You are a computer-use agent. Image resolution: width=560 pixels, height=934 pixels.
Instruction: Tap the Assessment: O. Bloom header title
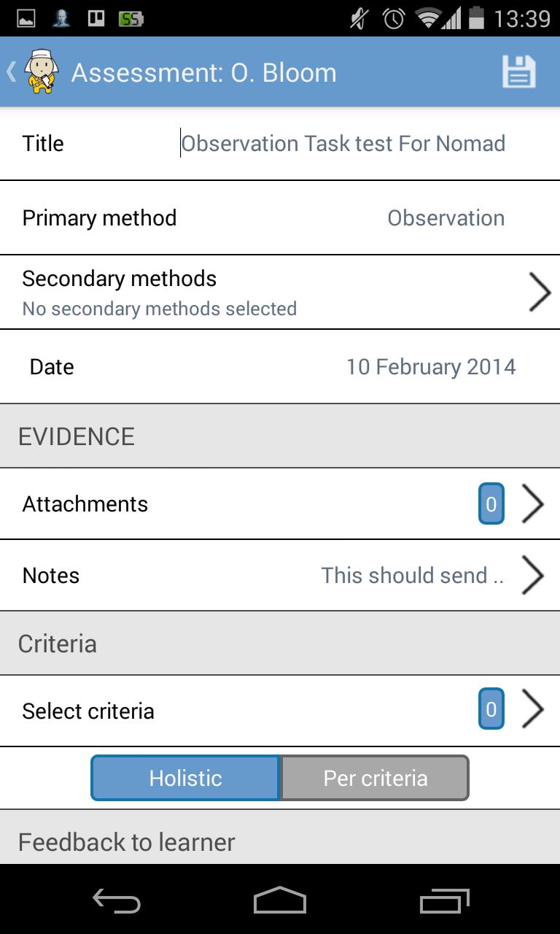[203, 73]
